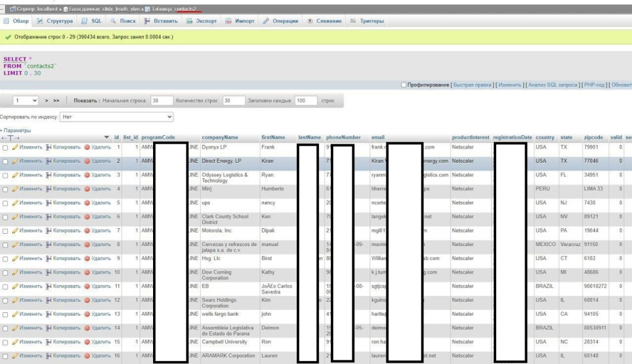The image size is (632, 364).
Task: Select checkbox for row id 10
Action: (5, 273)
